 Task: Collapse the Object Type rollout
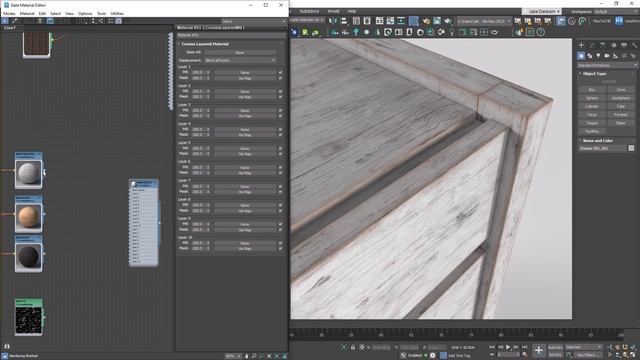pos(594,73)
